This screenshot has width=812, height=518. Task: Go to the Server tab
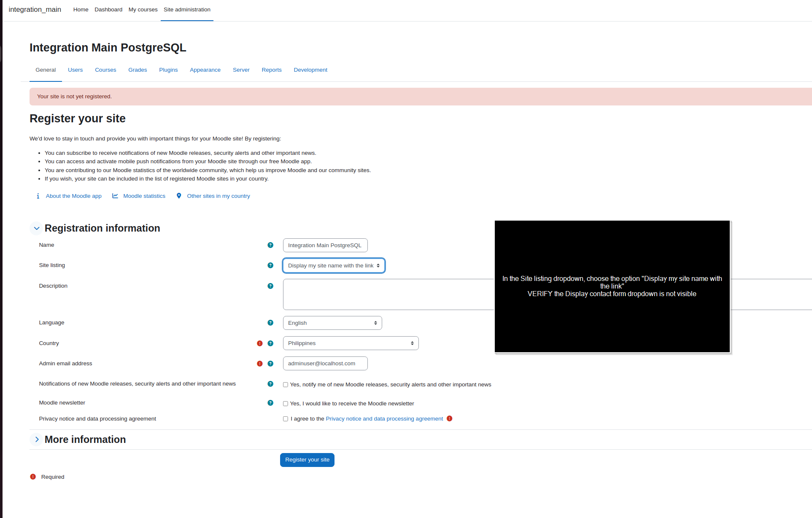click(x=241, y=70)
